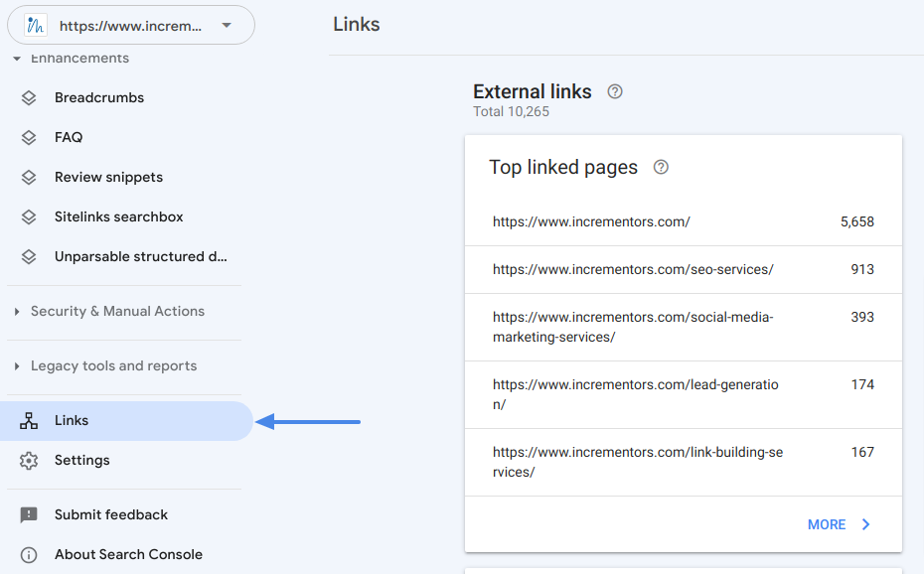924x574 pixels.
Task: Select Links in the sidebar
Action: point(127,421)
